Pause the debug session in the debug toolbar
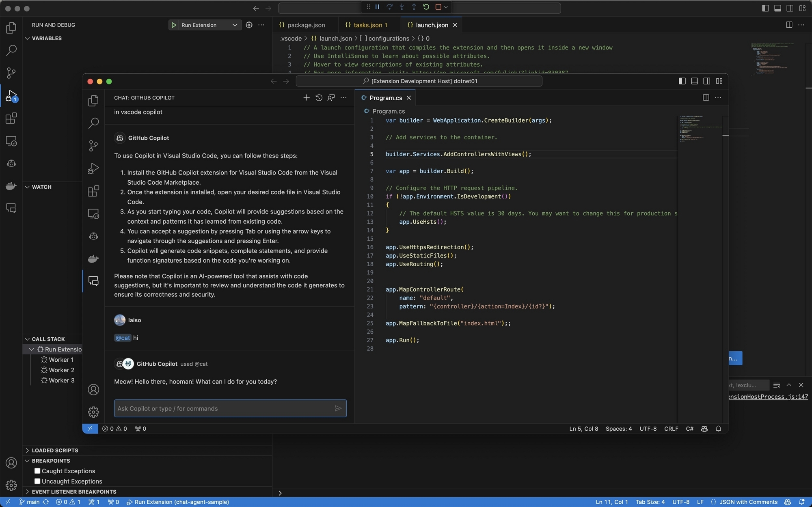The height and width of the screenshot is (507, 812). tap(377, 7)
